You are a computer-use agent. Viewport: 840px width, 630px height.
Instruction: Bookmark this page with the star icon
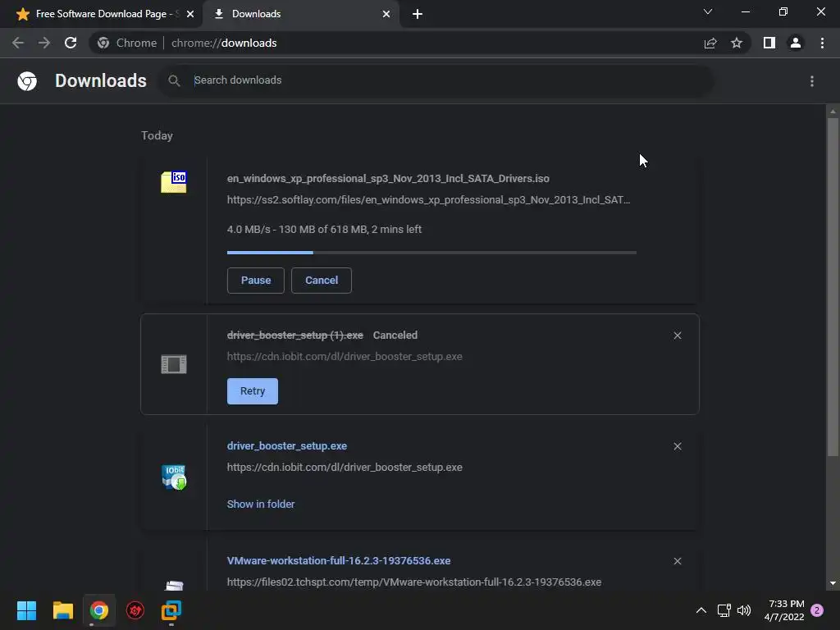point(737,43)
